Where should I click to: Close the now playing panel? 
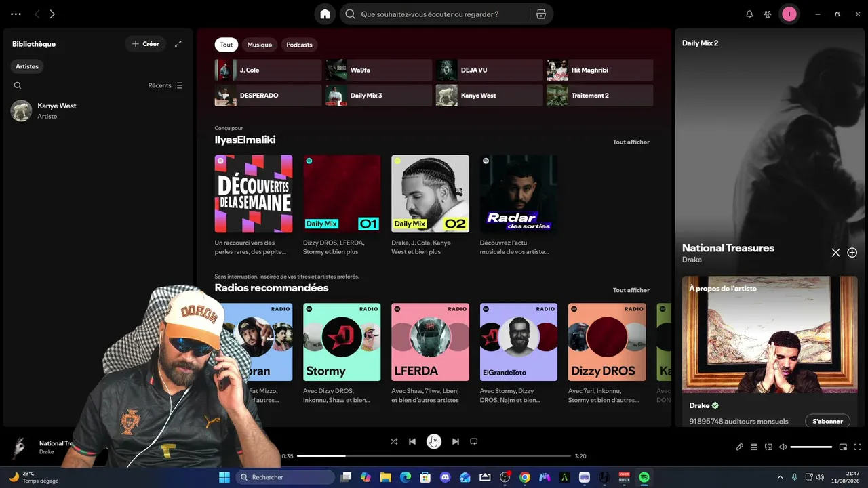(x=835, y=253)
